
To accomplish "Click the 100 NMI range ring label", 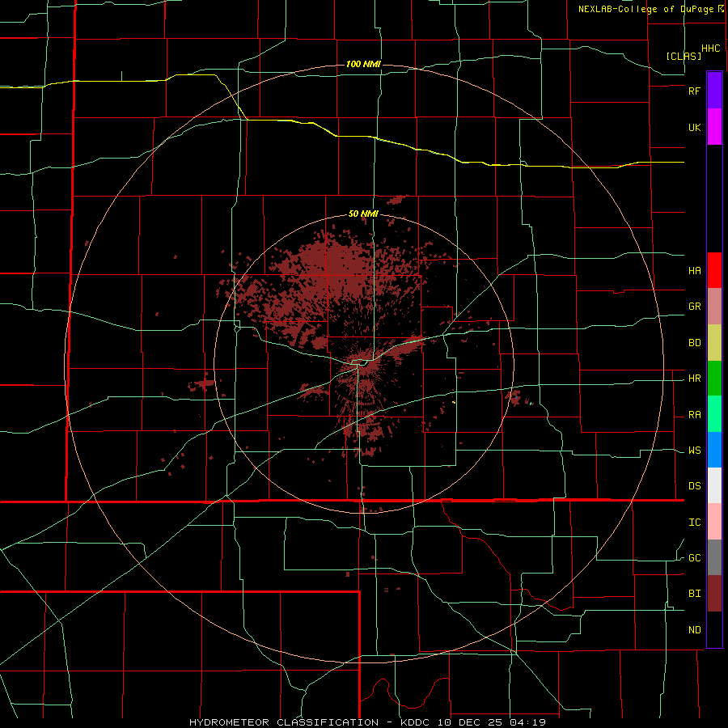I will (x=363, y=64).
